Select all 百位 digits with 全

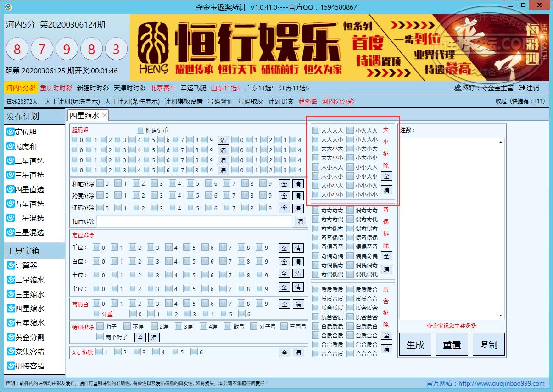(x=285, y=262)
